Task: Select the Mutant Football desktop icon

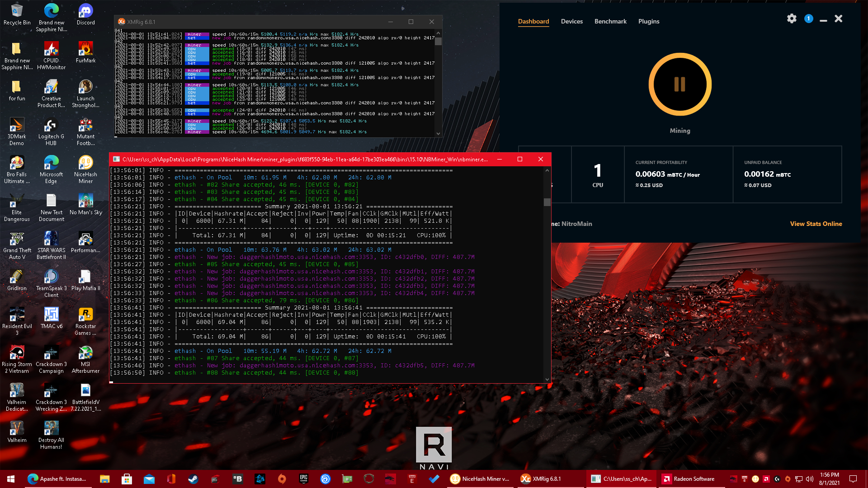Action: pos(85,132)
